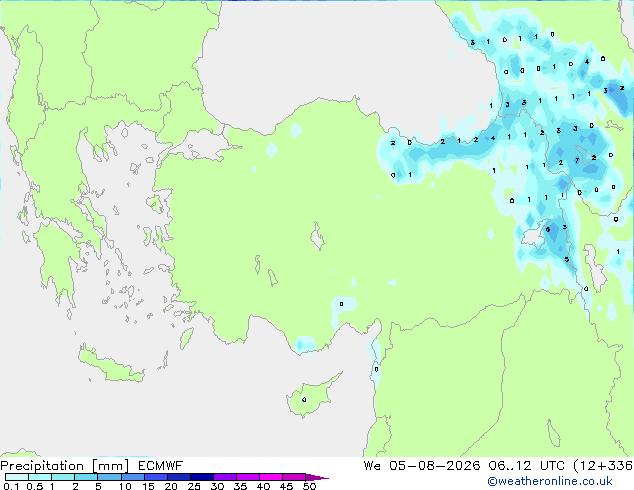Select the 0.5–1 mm legend color box
The width and height of the screenshot is (634, 490).
click(x=40, y=477)
